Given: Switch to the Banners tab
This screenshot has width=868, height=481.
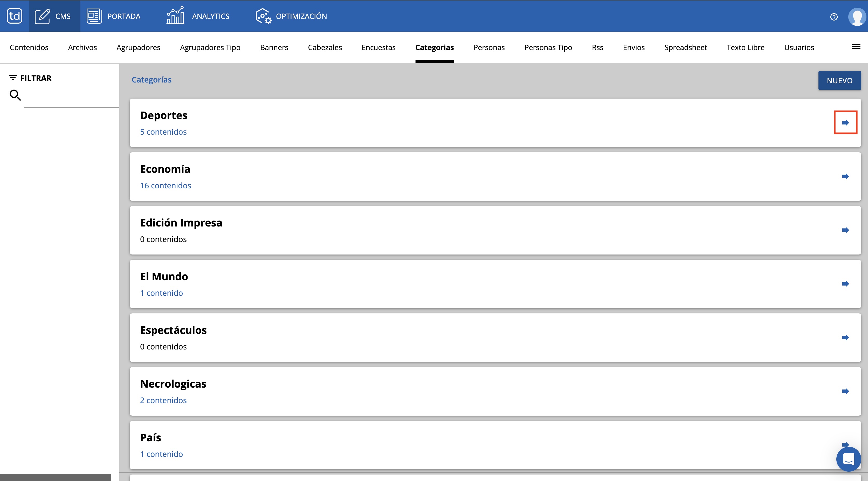Looking at the screenshot, I should (x=274, y=47).
